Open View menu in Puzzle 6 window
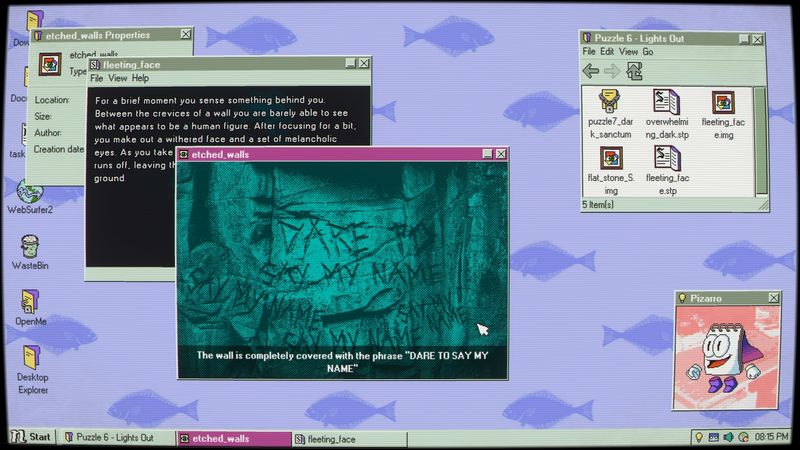This screenshot has height=450, width=800. coord(628,51)
